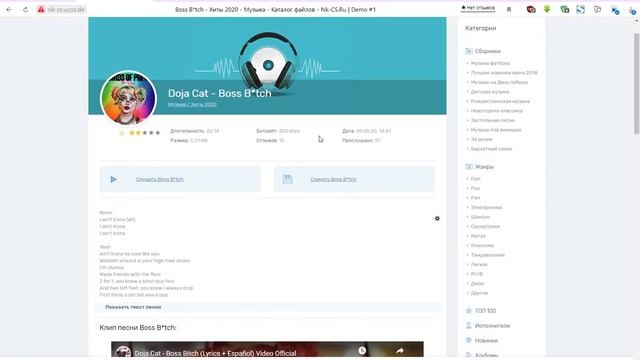
Task: Open the Новинки menu item
Action: pyautogui.click(x=486, y=340)
